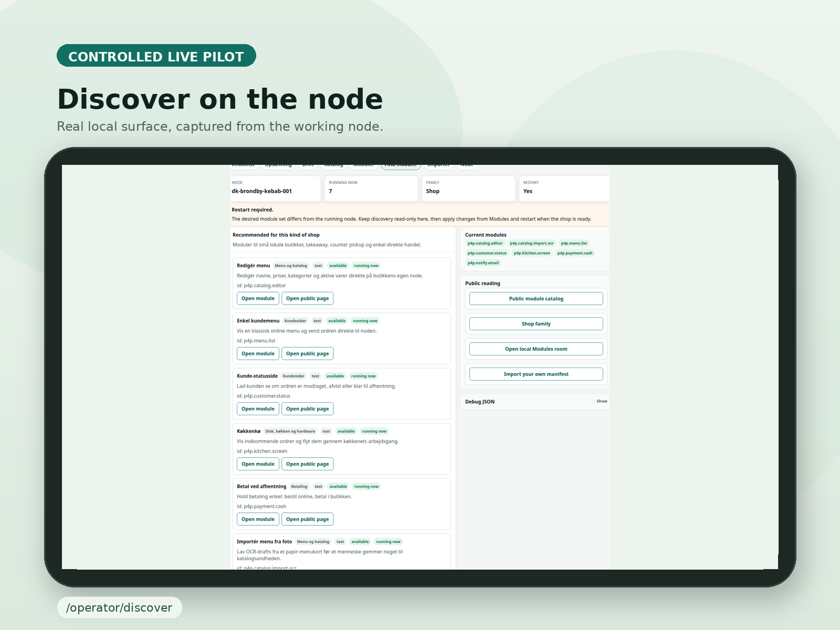Image resolution: width=840 pixels, height=630 pixels.
Task: Click 'Disk, køkken og hardware' tag
Action: (290, 431)
